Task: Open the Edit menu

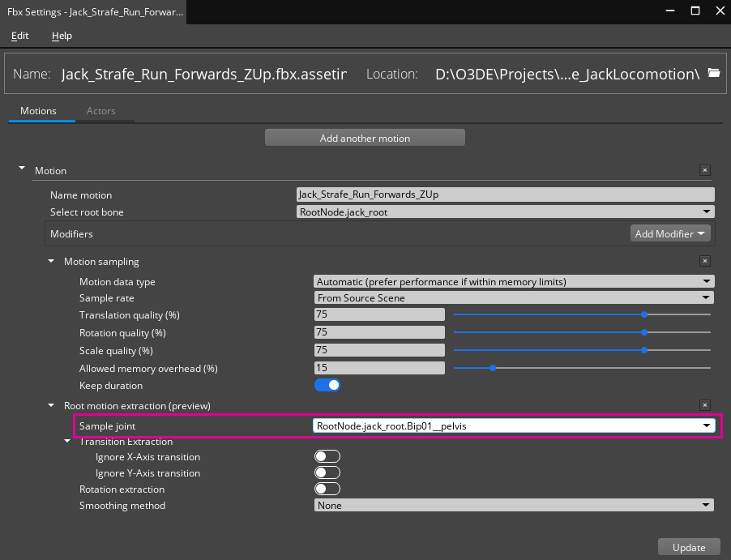Action: (19, 36)
